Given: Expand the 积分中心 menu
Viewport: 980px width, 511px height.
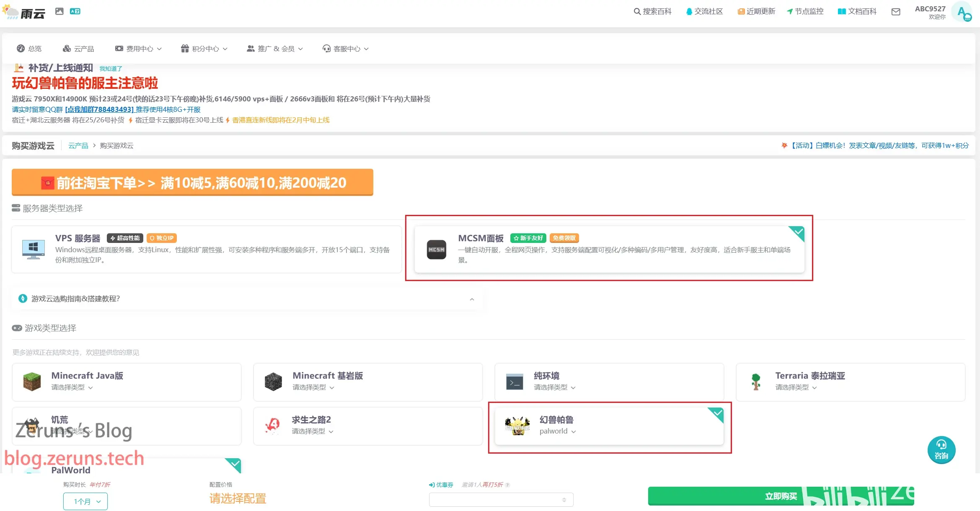Looking at the screenshot, I should click(204, 49).
